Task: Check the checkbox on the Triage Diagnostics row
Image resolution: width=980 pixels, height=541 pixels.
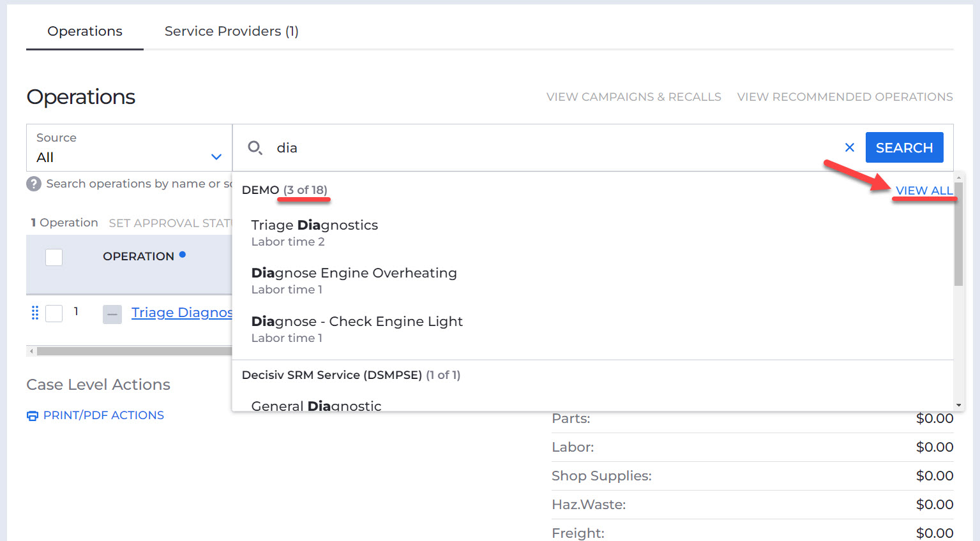Action: (54, 313)
